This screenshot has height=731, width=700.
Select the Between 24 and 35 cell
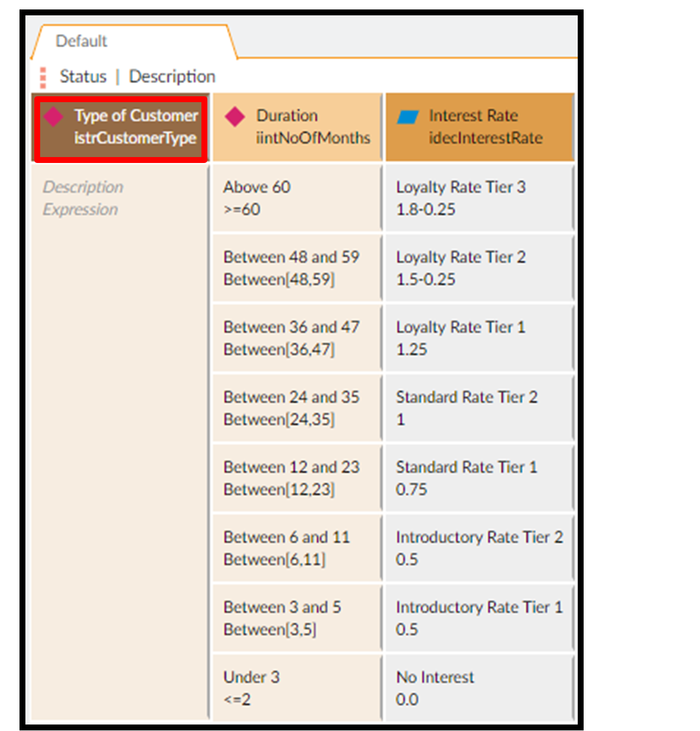pyautogui.click(x=297, y=409)
